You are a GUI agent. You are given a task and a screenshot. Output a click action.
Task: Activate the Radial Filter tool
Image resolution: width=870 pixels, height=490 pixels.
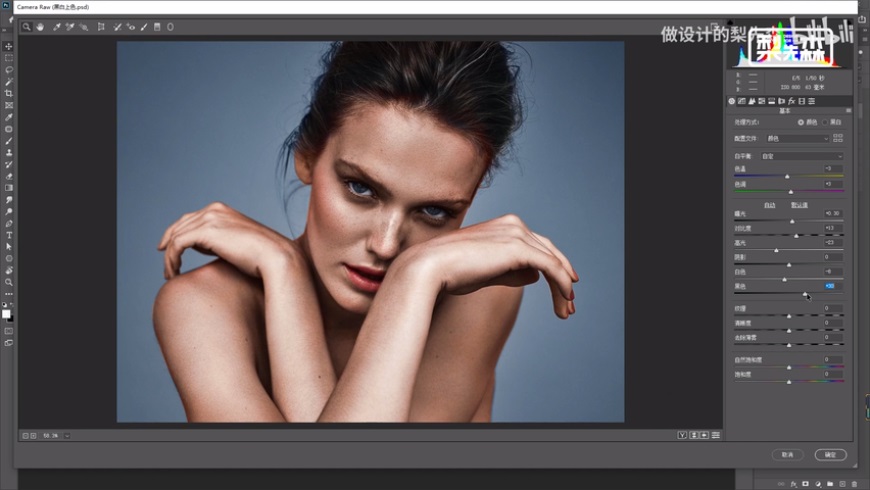pyautogui.click(x=168, y=27)
